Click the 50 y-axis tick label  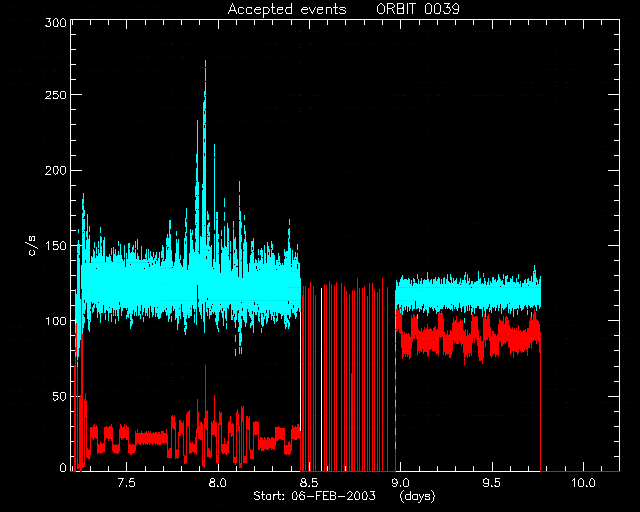[60, 396]
